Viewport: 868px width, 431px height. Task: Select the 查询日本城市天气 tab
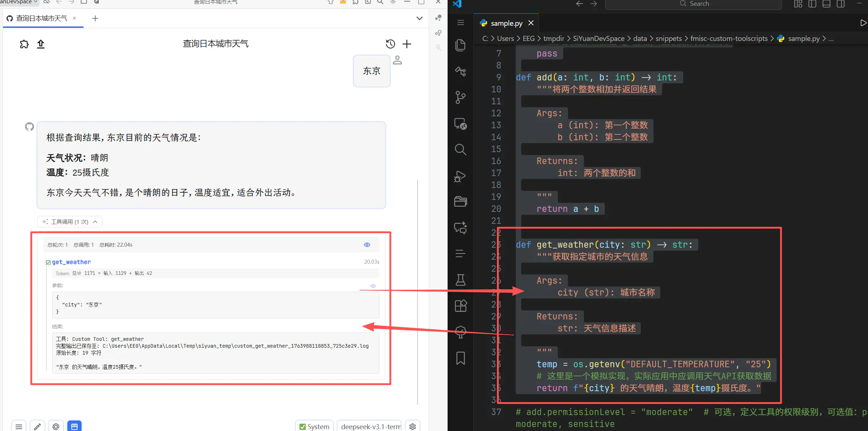[x=42, y=18]
